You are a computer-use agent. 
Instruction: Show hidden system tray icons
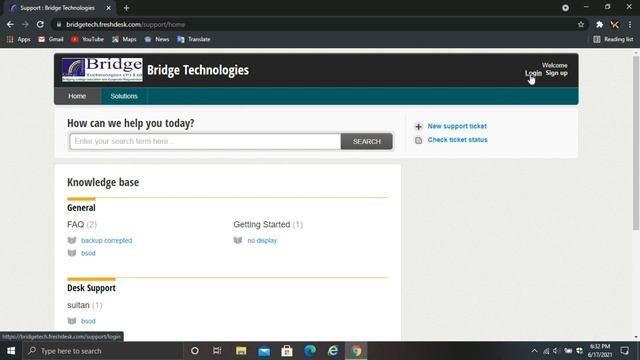534,351
